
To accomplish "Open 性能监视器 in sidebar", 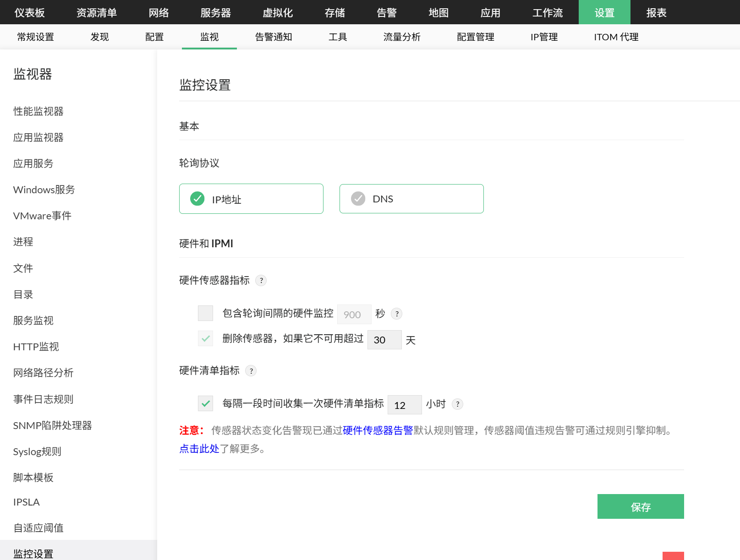I will [38, 111].
